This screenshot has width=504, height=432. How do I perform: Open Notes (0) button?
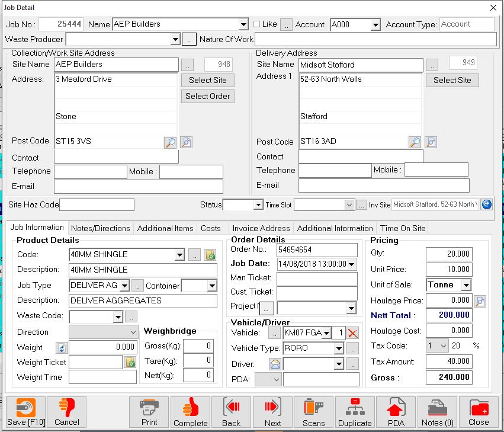(x=437, y=412)
